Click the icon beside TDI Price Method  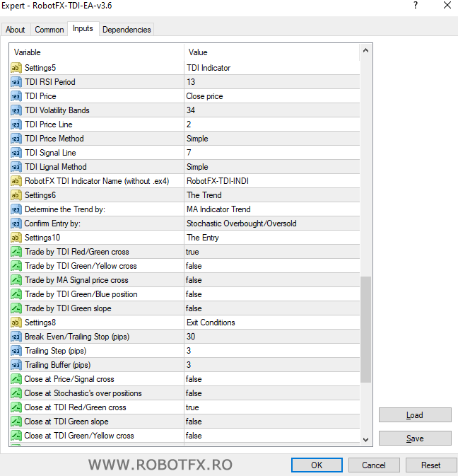(16, 139)
